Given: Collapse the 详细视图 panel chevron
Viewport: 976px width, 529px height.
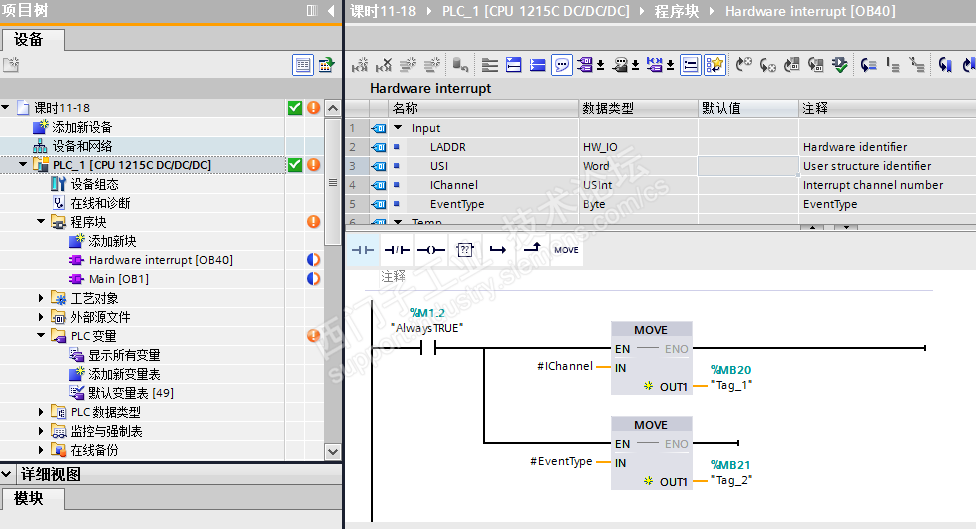Looking at the screenshot, I should pos(6,474).
